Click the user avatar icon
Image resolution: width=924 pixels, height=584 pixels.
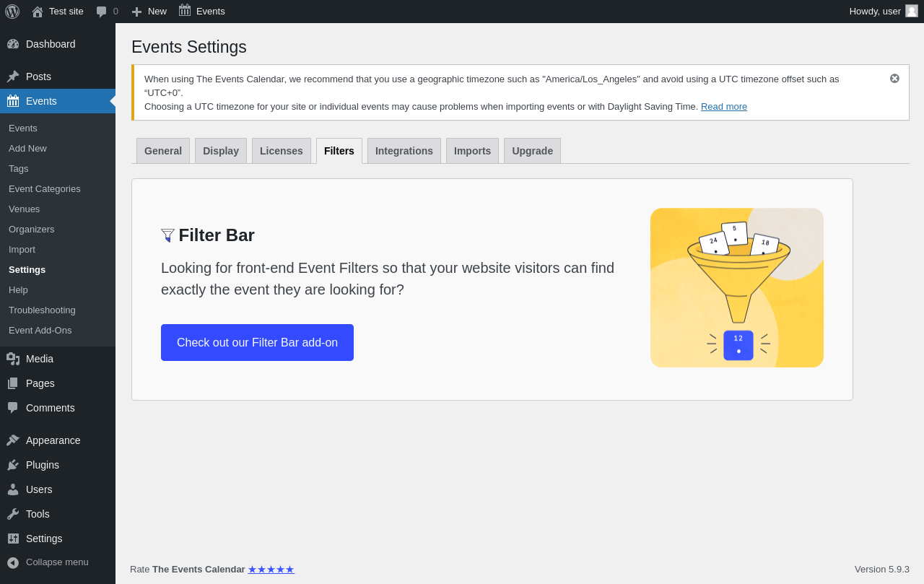pos(912,11)
